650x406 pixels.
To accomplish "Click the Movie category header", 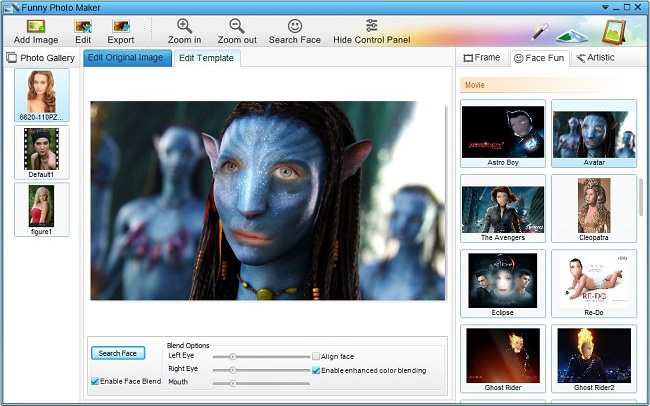I will 543,85.
